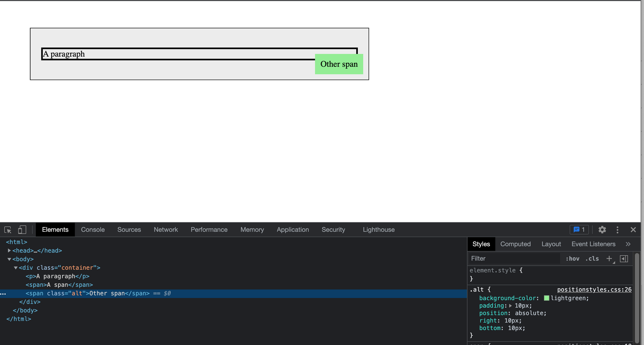Toggle the .cls class editor
The width and height of the screenshot is (644, 345).
592,259
